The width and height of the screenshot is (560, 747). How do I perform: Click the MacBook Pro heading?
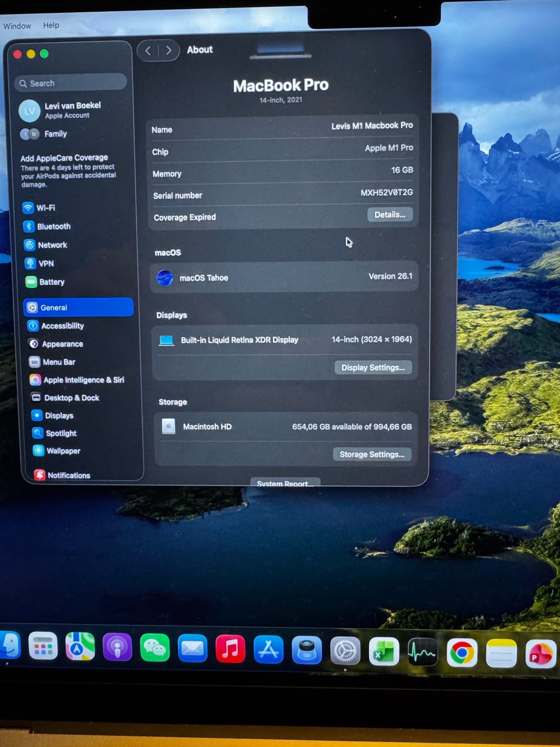pyautogui.click(x=281, y=86)
